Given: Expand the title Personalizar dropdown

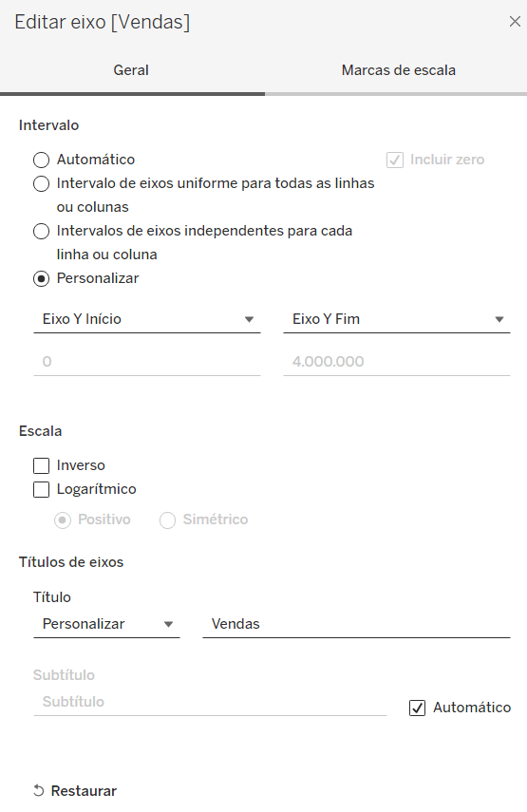Looking at the screenshot, I should coord(106,624).
